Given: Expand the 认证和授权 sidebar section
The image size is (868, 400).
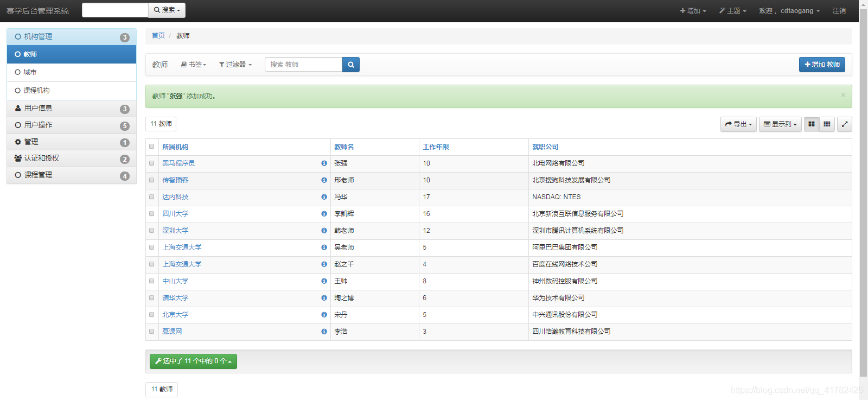Looking at the screenshot, I should coord(72,158).
